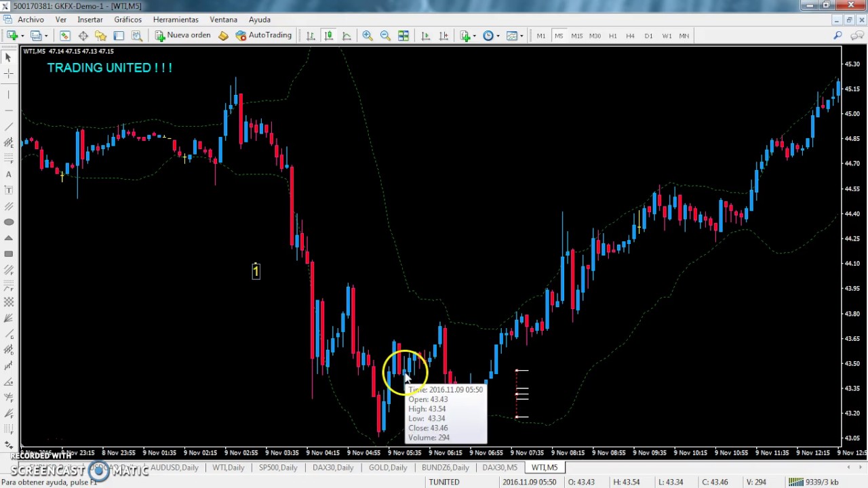Open the Profiles icon in the toolbar
868x488 pixels.
pyautogui.click(x=36, y=36)
